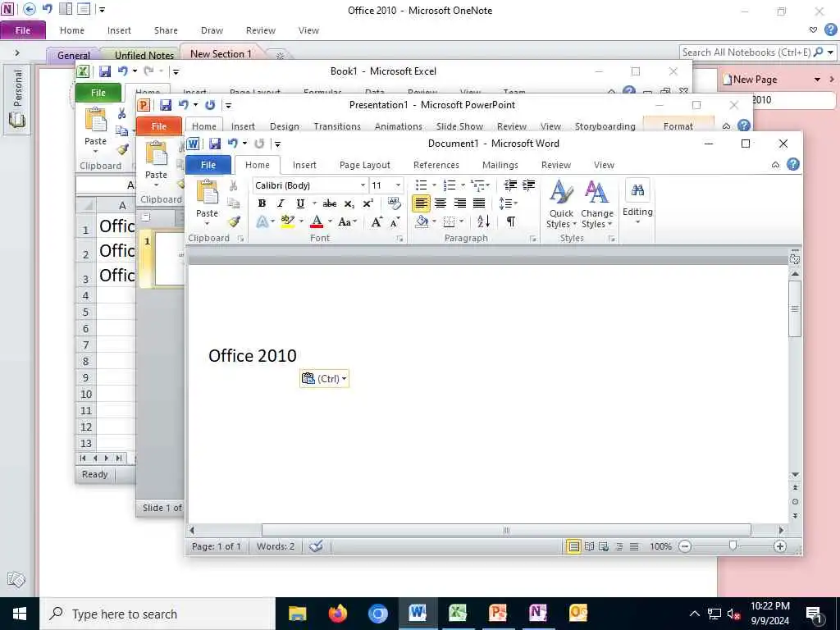Image resolution: width=840 pixels, height=630 pixels.
Task: Toggle Center alignment in Word
Action: [x=441, y=203]
